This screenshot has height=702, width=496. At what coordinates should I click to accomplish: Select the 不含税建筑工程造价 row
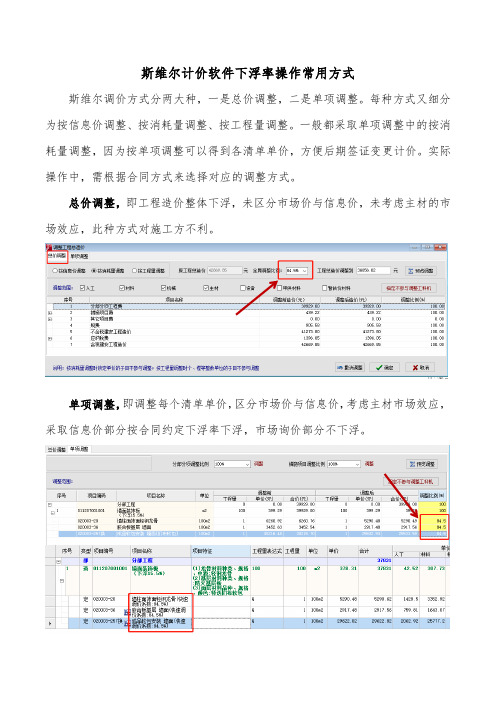point(250,332)
